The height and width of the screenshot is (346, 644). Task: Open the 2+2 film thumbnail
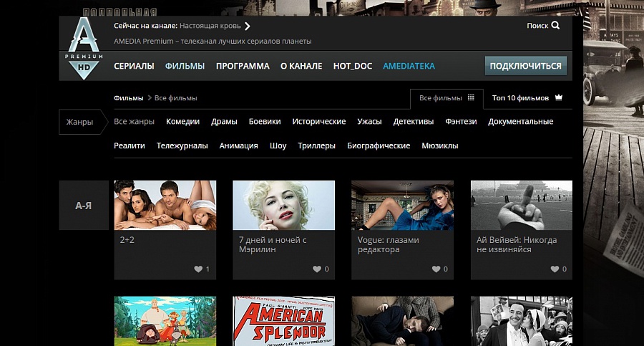(165, 206)
